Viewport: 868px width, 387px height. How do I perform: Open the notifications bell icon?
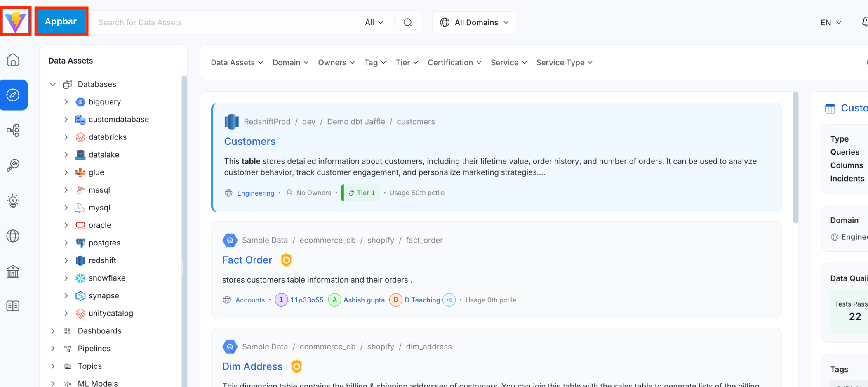[x=865, y=22]
